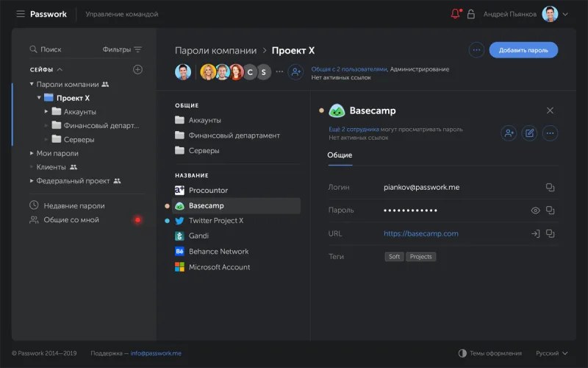Select Проект X in sidebar tree

point(73,98)
